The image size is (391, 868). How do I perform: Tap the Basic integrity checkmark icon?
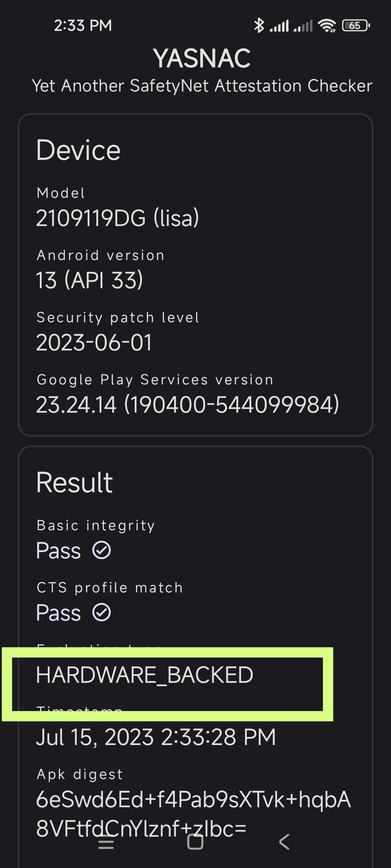[102, 550]
